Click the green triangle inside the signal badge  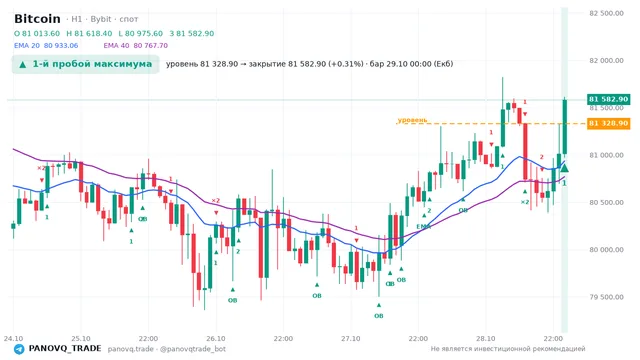pos(23,64)
